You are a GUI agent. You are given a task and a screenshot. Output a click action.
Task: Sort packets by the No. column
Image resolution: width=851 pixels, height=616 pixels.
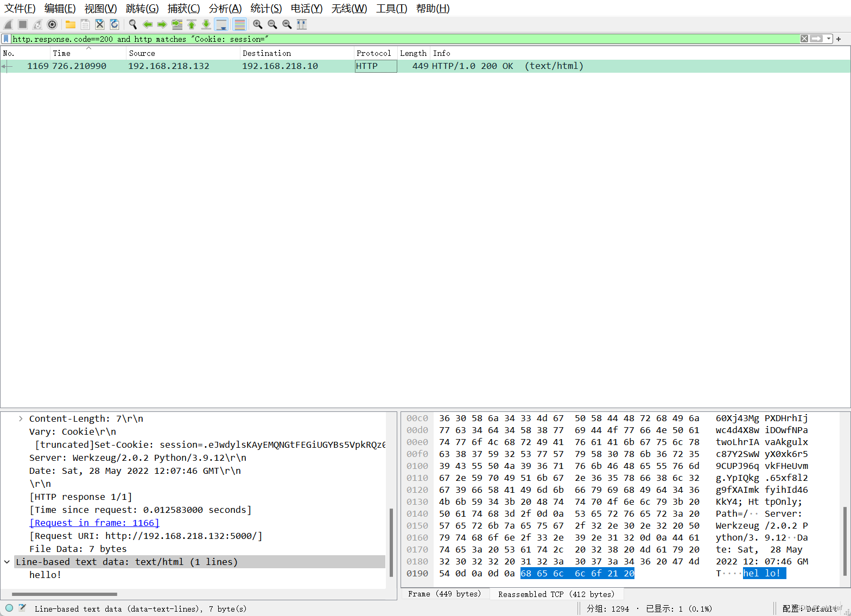[x=25, y=53]
